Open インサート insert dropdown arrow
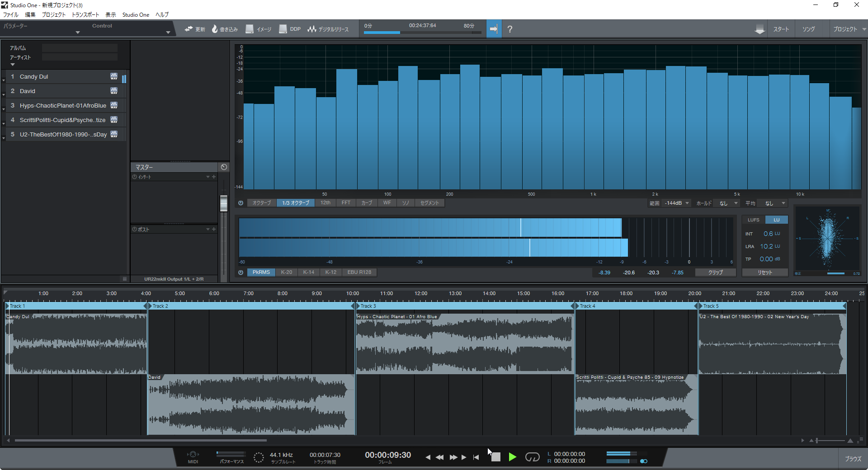 [x=208, y=177]
